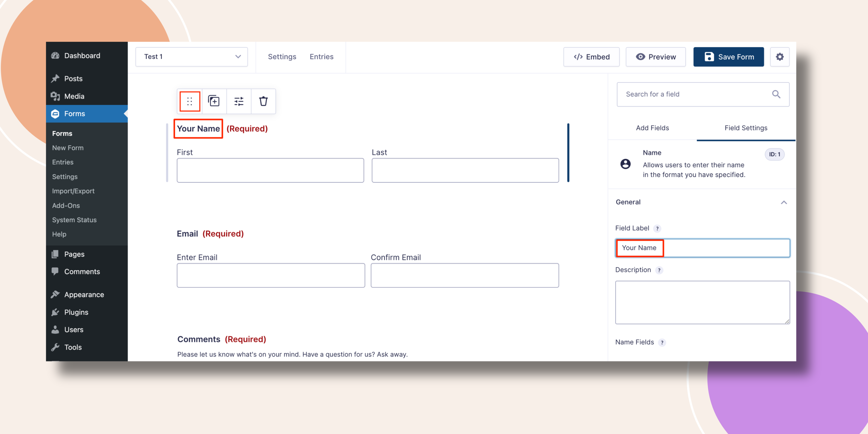The width and height of the screenshot is (868, 434).
Task: Open field settings sliders icon
Action: (239, 101)
